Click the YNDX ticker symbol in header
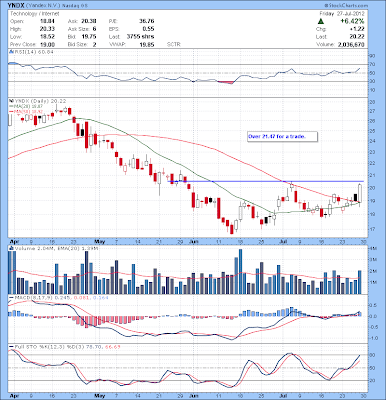386x400 pixels. 17,6
